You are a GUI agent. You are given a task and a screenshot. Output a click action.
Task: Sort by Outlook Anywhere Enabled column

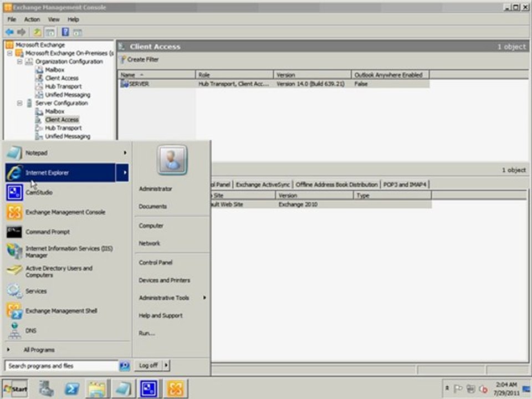[390, 75]
